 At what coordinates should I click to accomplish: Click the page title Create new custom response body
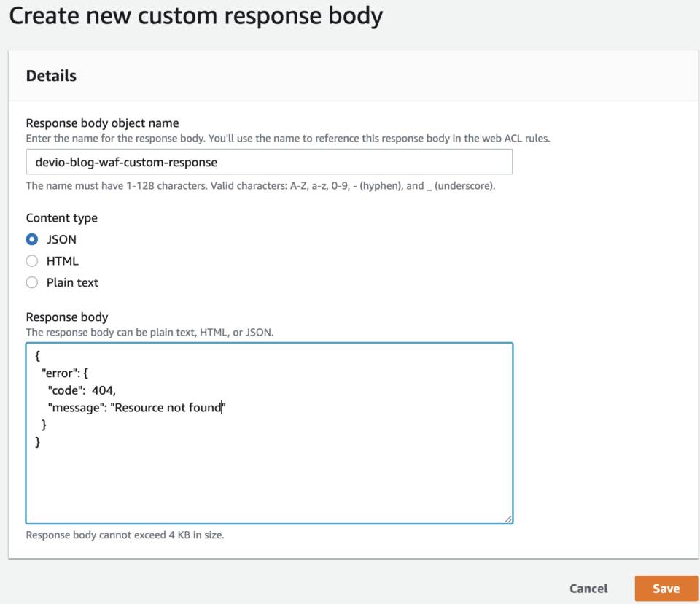coord(195,15)
